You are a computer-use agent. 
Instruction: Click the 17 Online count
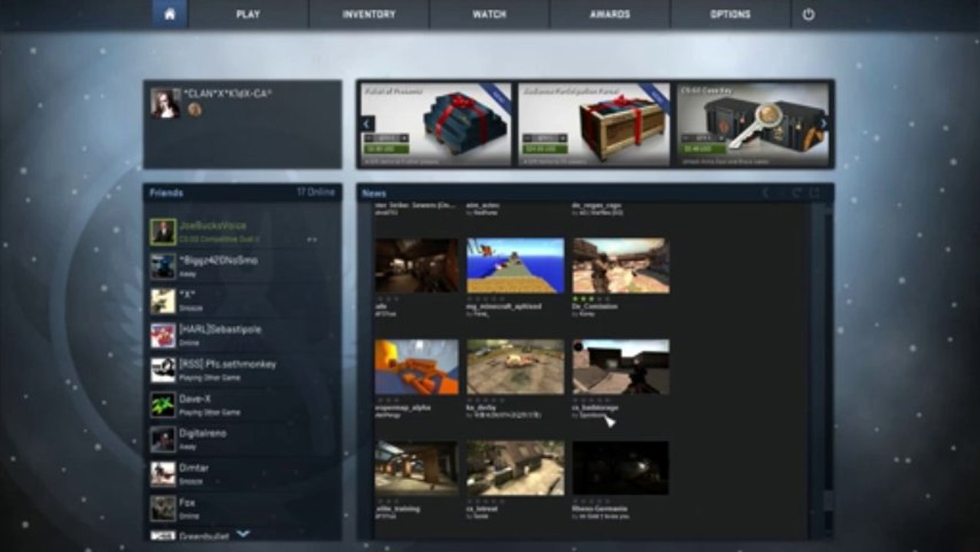click(316, 192)
